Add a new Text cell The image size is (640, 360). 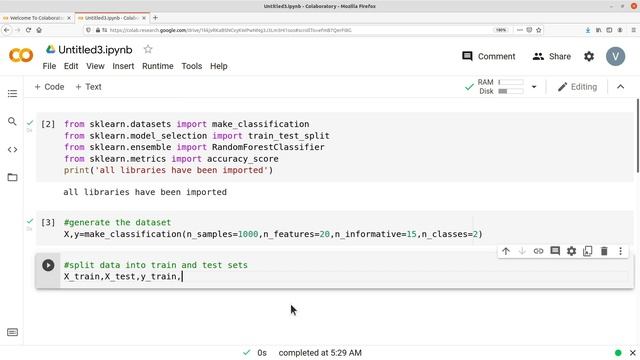[x=88, y=87]
